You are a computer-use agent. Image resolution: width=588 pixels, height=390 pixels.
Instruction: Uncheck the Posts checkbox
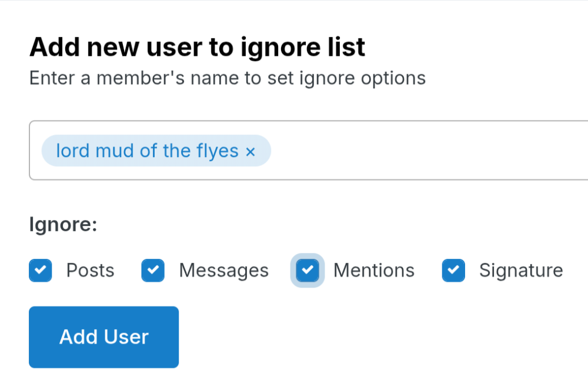tap(41, 271)
